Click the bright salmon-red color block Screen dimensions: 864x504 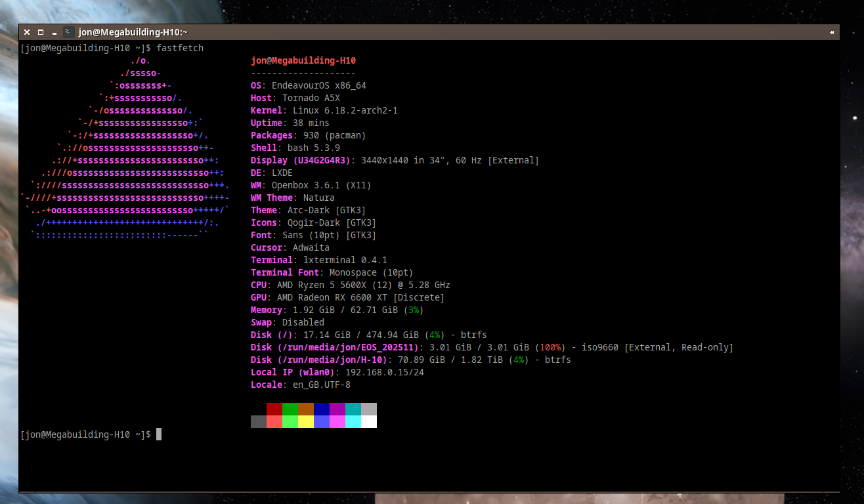click(x=274, y=421)
